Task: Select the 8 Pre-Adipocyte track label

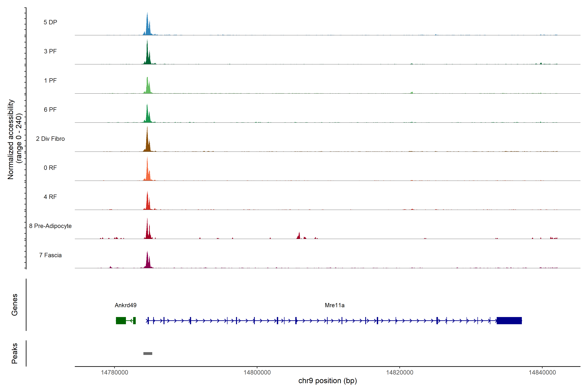Action: 50,226
